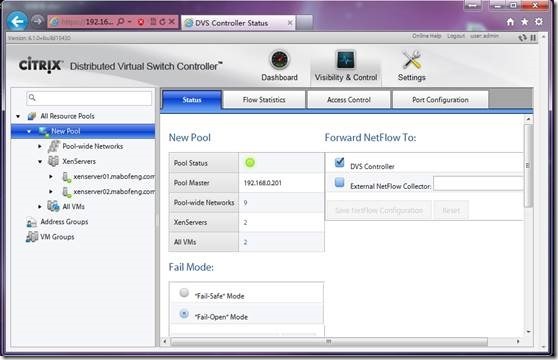Viewport: 558px width, 360px height.
Task: Open the Access Control tab
Action: 349,100
